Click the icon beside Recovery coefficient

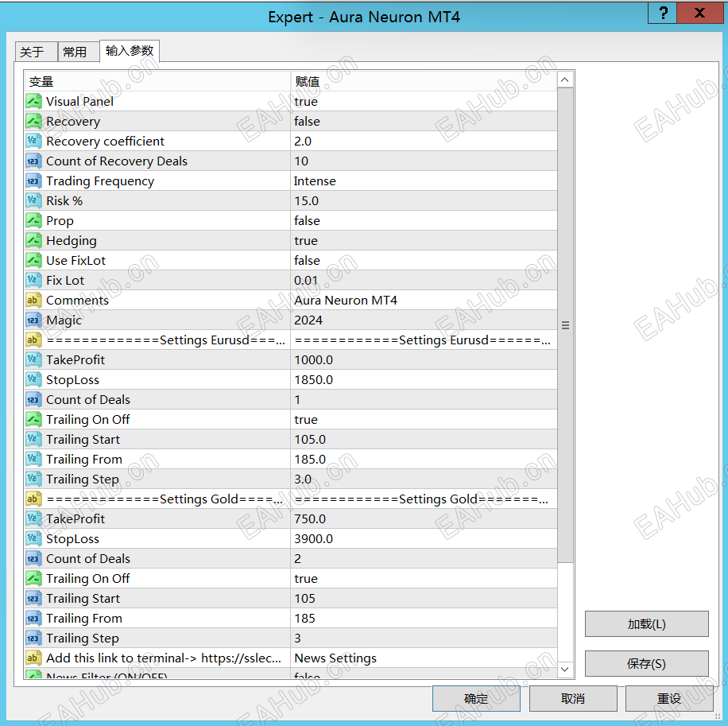[33, 142]
